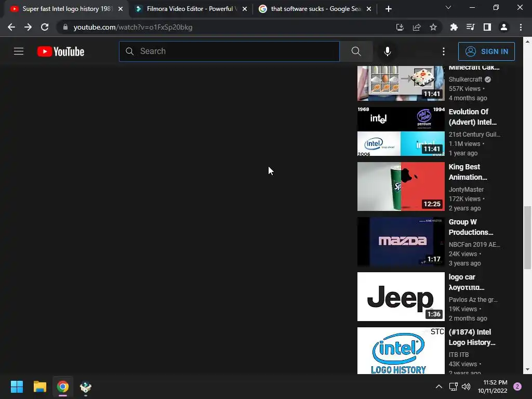This screenshot has width=532, height=399.
Task: Click the Evolution Of (Advert) Intel title
Action: point(472,117)
